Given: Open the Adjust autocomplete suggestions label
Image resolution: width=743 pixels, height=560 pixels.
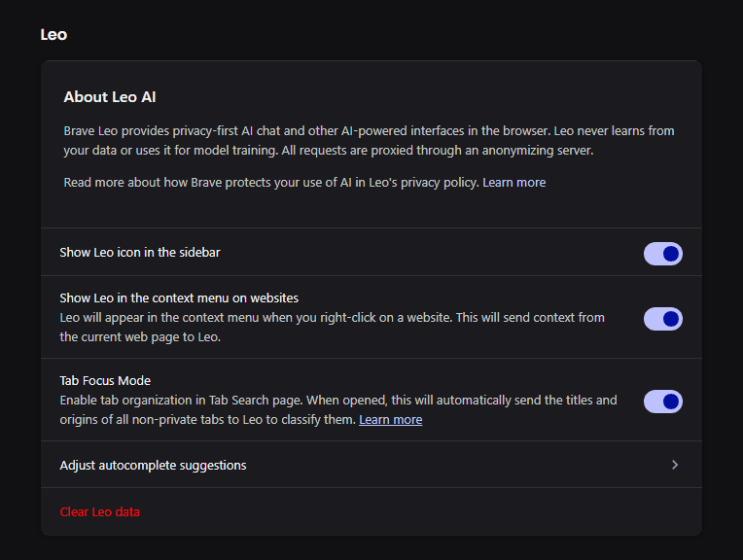Looking at the screenshot, I should [x=153, y=466].
